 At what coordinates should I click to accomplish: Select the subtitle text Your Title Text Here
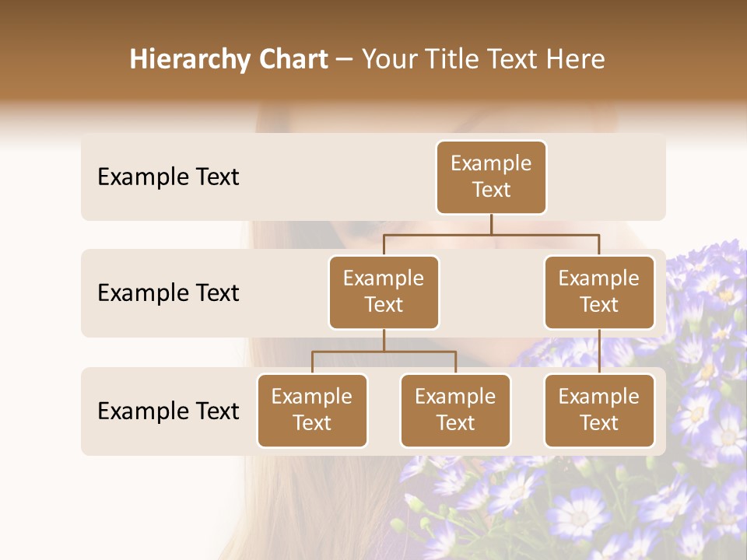(x=482, y=58)
